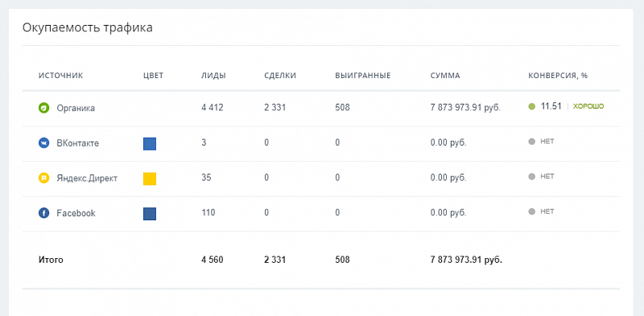Click the 508 won value for Органика

coord(343,108)
